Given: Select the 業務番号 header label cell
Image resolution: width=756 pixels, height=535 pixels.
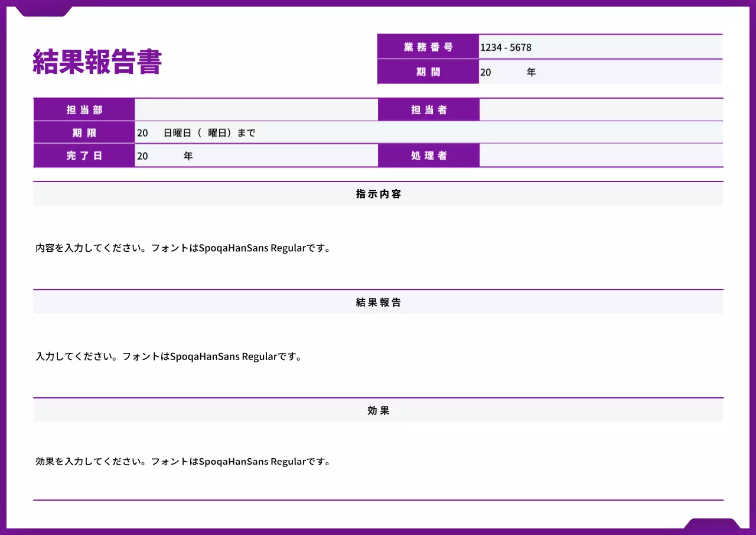Looking at the screenshot, I should click(428, 47).
